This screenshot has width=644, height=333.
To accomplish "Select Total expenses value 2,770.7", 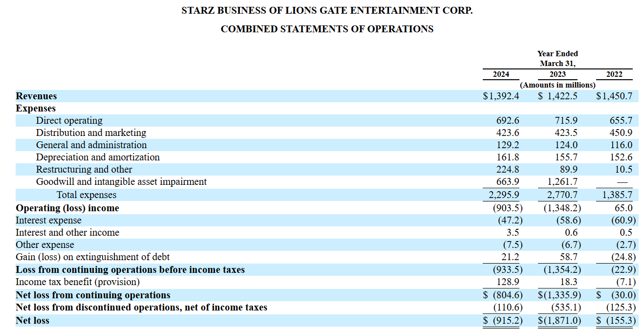I will click(x=562, y=195).
